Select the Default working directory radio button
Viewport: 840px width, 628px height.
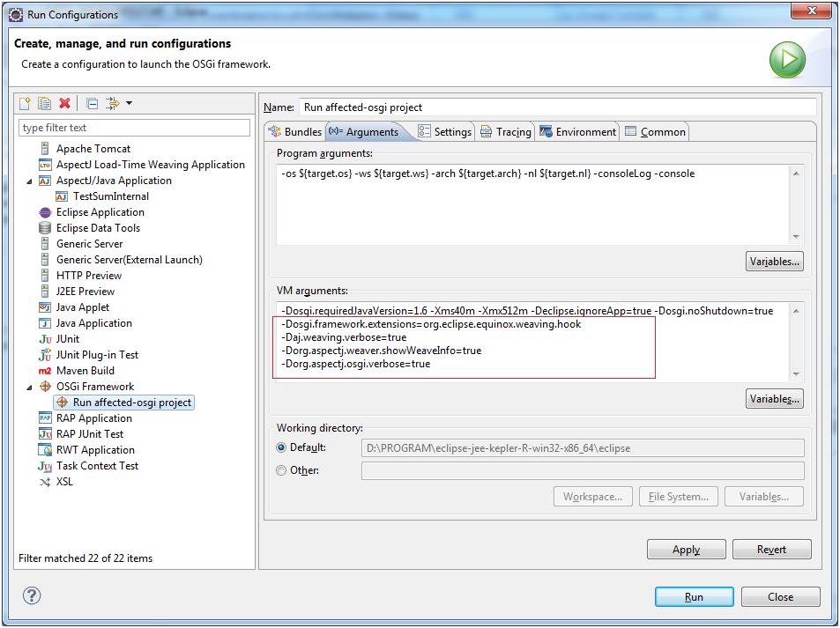[x=281, y=447]
